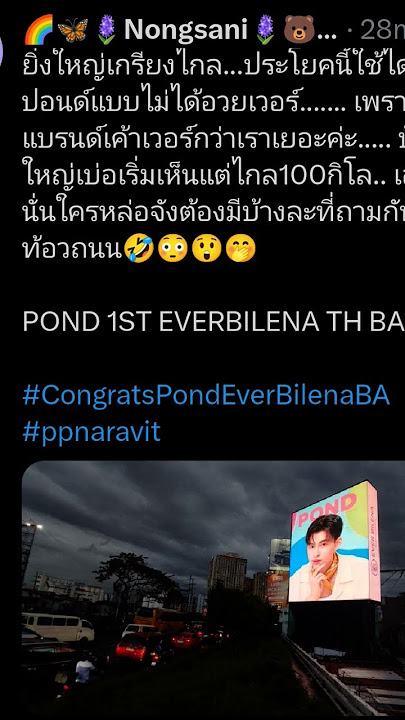Viewport: 405px width, 720px height.
Task: Click the hand-over-mouth face emoji
Action: coord(240,248)
